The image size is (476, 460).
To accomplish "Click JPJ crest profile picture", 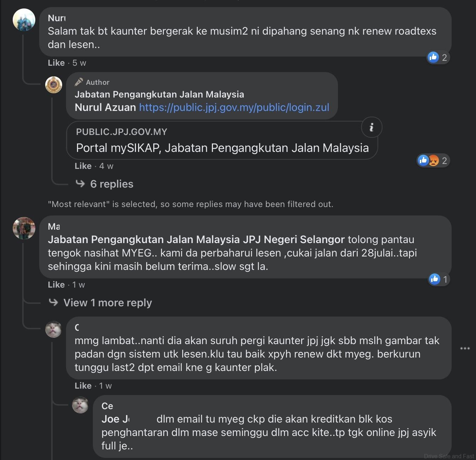I will point(54,85).
